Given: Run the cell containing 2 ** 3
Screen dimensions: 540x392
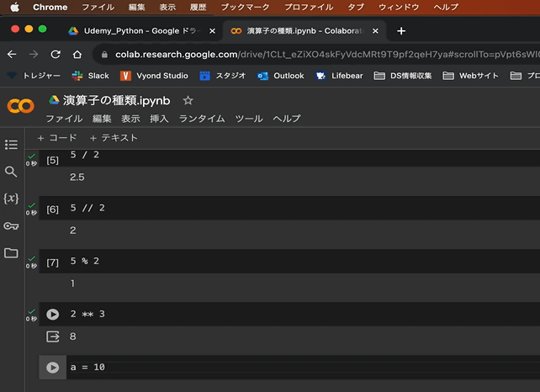Looking at the screenshot, I should click(53, 314).
